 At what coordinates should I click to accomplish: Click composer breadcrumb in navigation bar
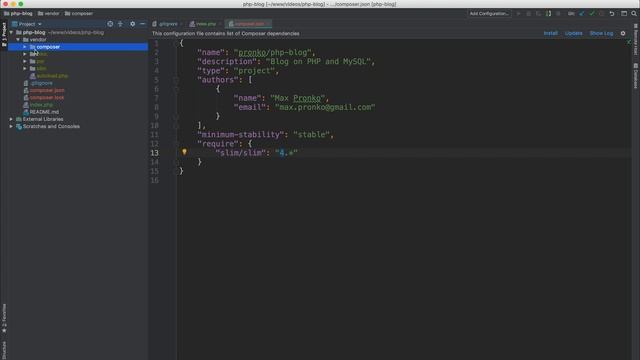pos(79,13)
